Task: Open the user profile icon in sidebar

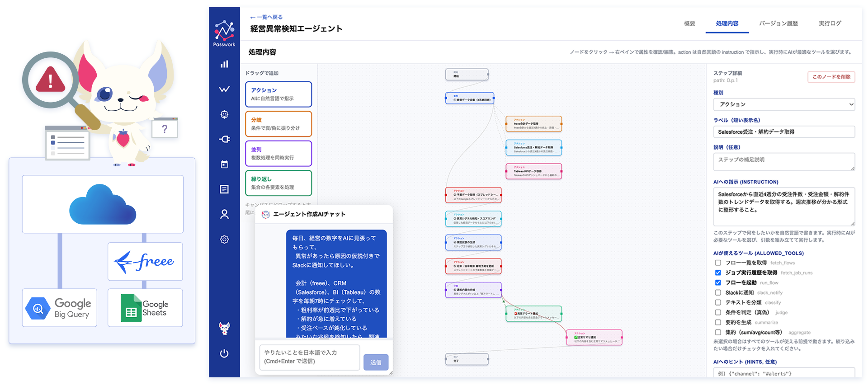Action: point(224,214)
